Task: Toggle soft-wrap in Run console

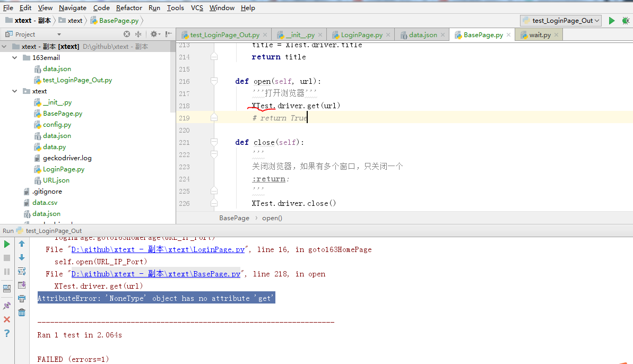Action: [x=22, y=271]
